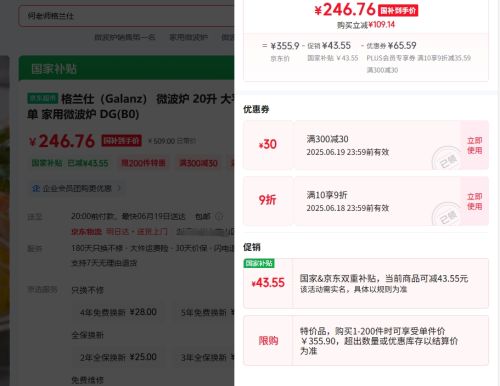The image size is (500, 386).
Task: Click the 9折 coupon amount
Action: coord(267,200)
